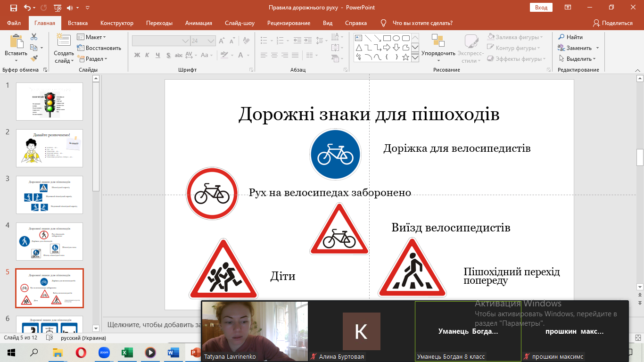Screen dimensions: 644x362
Task: Switch to the Слайд-шоу tab
Action: [x=239, y=23]
